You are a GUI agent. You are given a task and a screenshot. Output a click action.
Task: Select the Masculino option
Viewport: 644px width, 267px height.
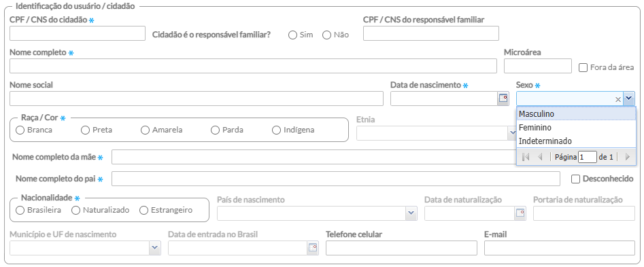[576, 113]
